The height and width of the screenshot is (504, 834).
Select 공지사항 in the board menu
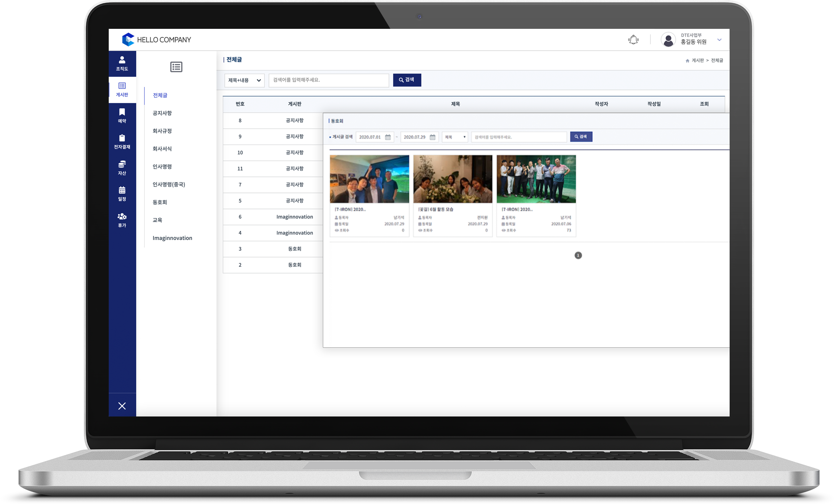click(x=162, y=113)
